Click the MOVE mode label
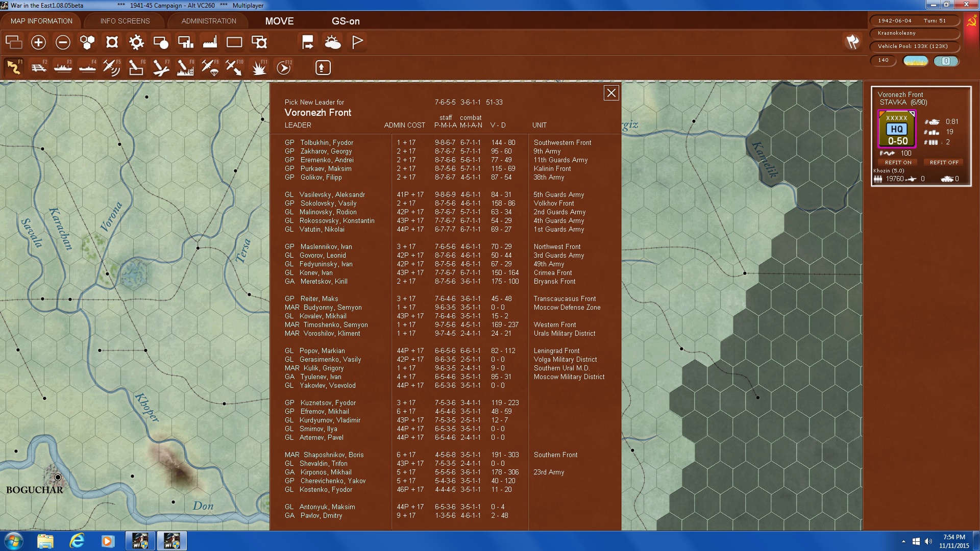The height and width of the screenshot is (551, 980). [279, 21]
